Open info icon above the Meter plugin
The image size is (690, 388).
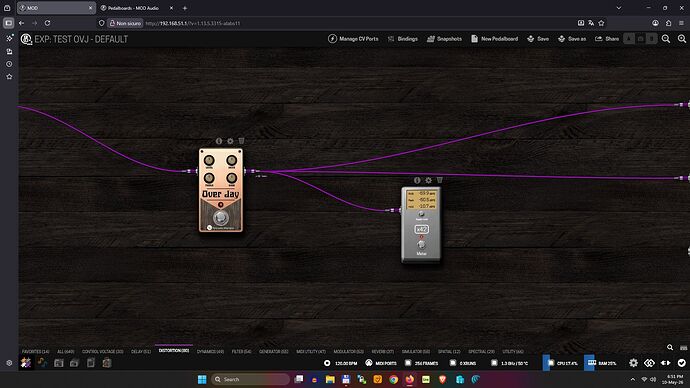(417, 180)
